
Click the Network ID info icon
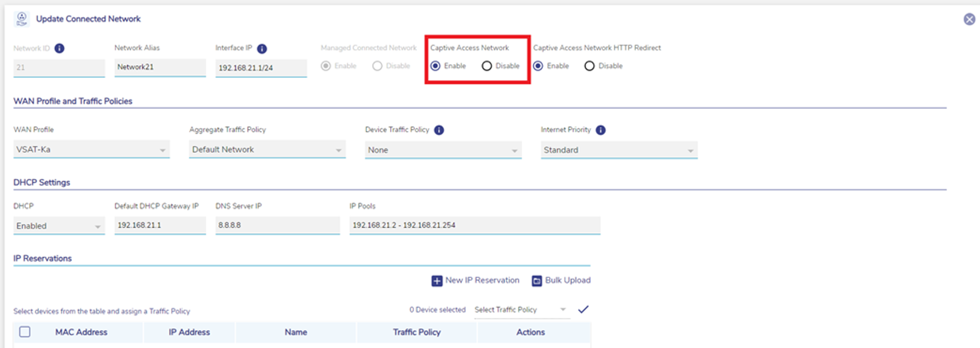tap(59, 48)
